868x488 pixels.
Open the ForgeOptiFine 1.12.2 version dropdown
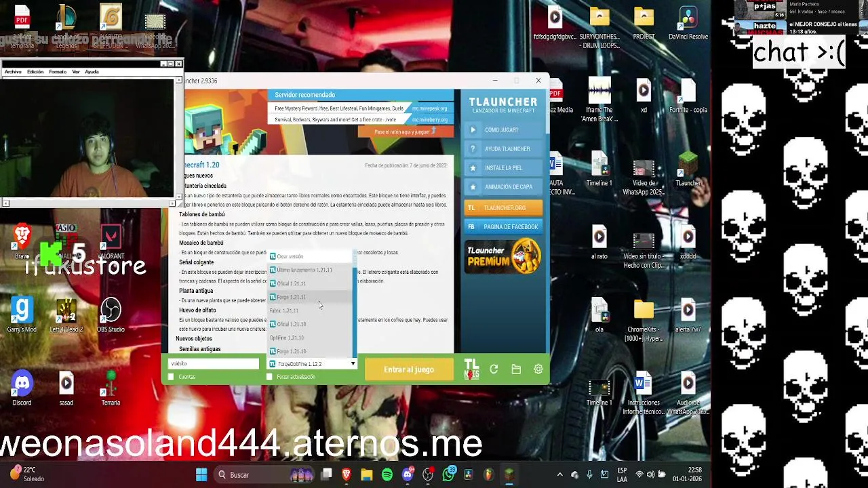312,364
